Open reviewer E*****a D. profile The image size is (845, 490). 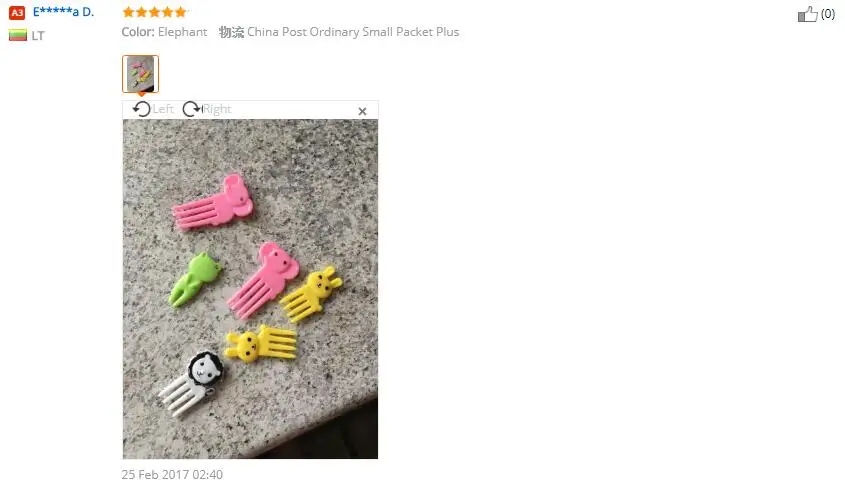[63, 12]
